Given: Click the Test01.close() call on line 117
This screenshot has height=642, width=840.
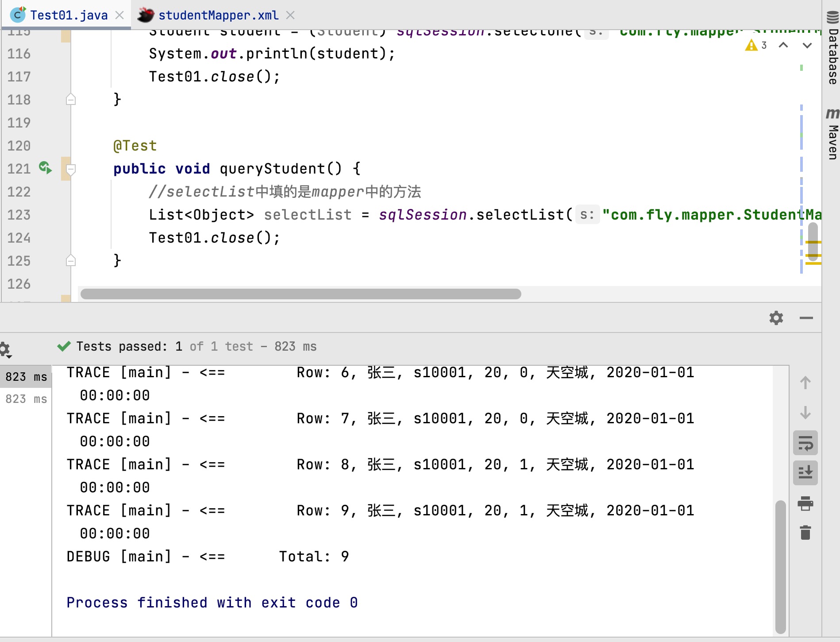Looking at the screenshot, I should (215, 77).
